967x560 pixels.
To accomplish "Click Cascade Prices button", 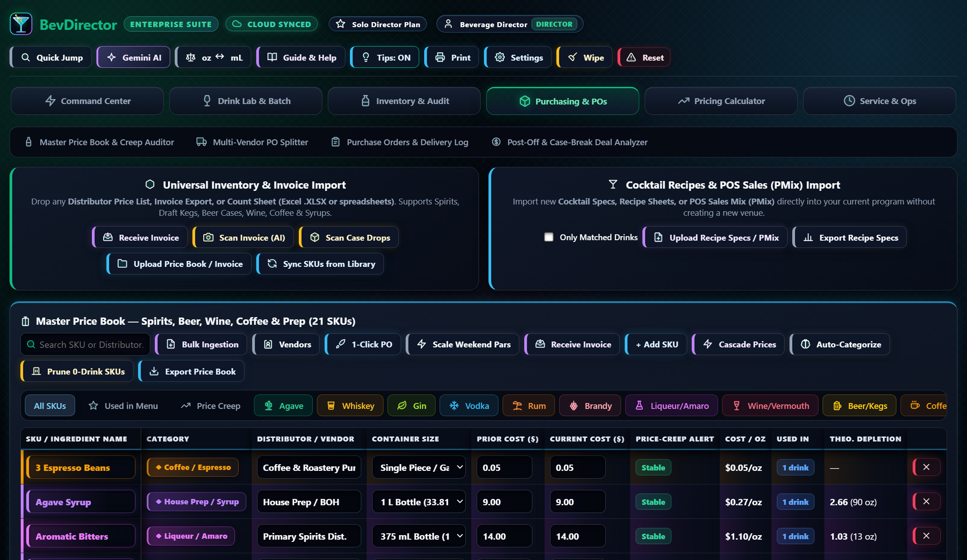I will [x=738, y=344].
